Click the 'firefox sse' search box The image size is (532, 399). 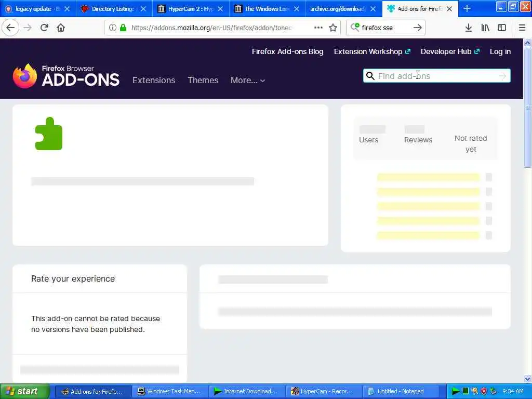pyautogui.click(x=385, y=28)
